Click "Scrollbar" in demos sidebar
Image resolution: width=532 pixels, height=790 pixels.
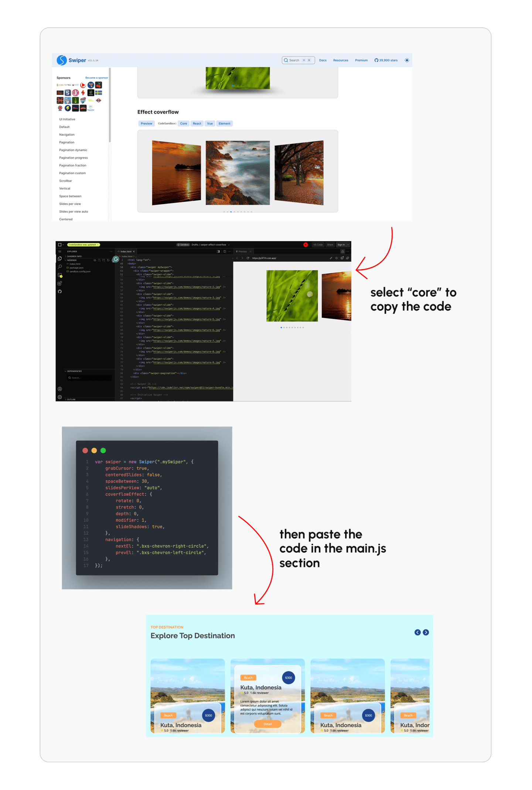(x=65, y=181)
